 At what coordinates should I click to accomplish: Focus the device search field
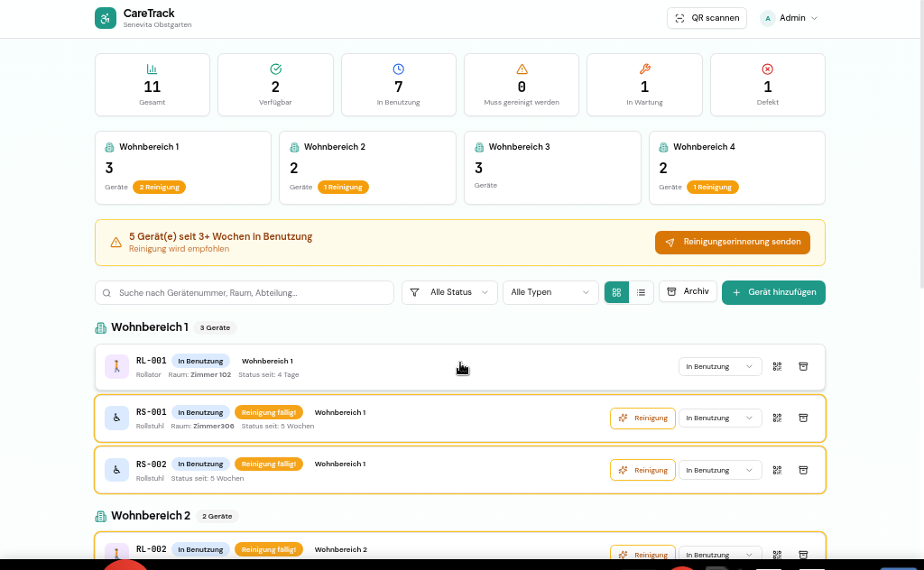tap(244, 292)
